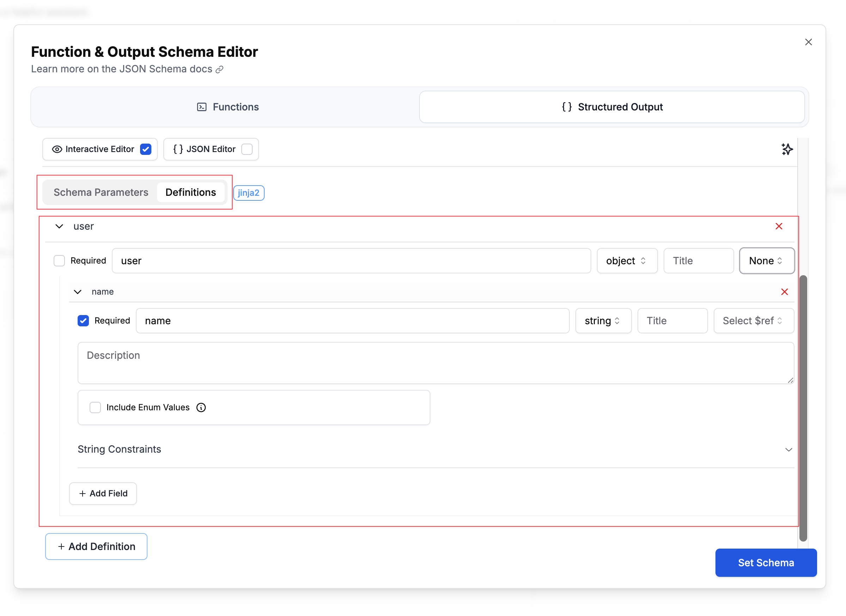Delete the user definition with the red X
The width and height of the screenshot is (846, 616).
(779, 226)
